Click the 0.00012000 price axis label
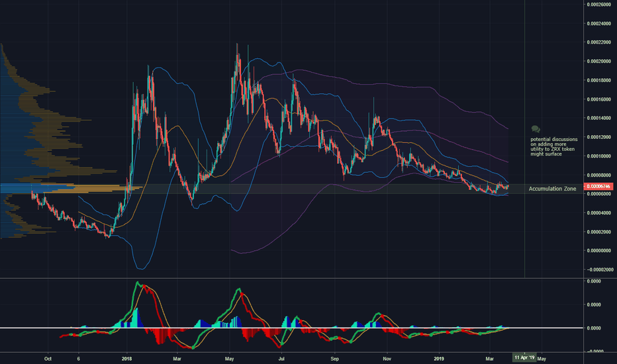 pyautogui.click(x=599, y=137)
